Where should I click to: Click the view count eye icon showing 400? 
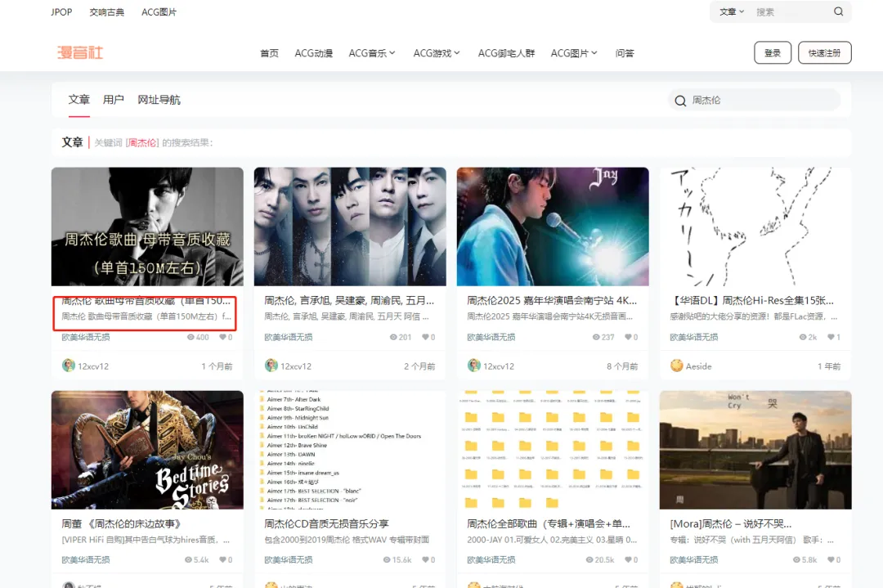tap(190, 338)
